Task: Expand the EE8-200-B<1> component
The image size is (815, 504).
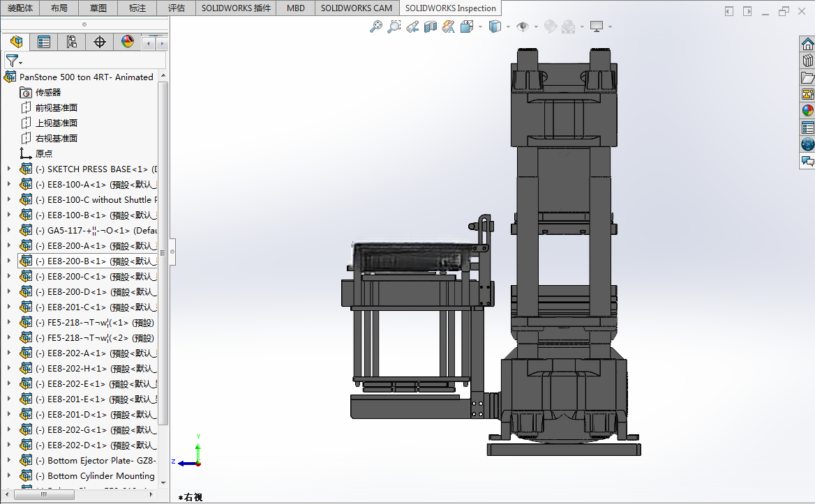Action: tap(8, 261)
